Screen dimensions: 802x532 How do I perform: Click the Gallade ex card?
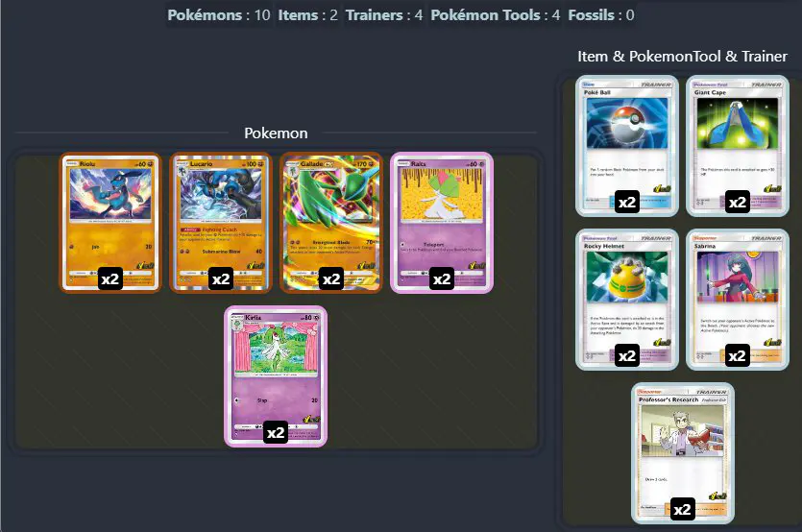coord(331,223)
